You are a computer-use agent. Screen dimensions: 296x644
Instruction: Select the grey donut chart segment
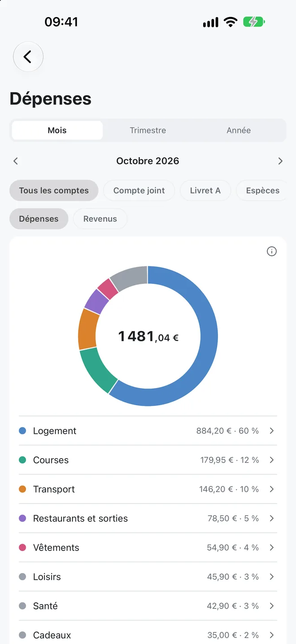pos(130,278)
